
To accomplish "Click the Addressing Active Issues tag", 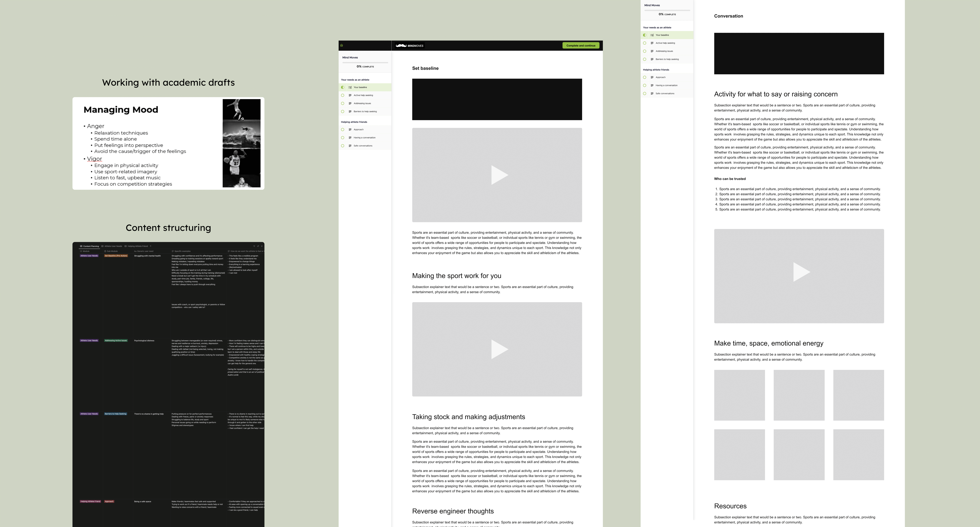I will (116, 341).
